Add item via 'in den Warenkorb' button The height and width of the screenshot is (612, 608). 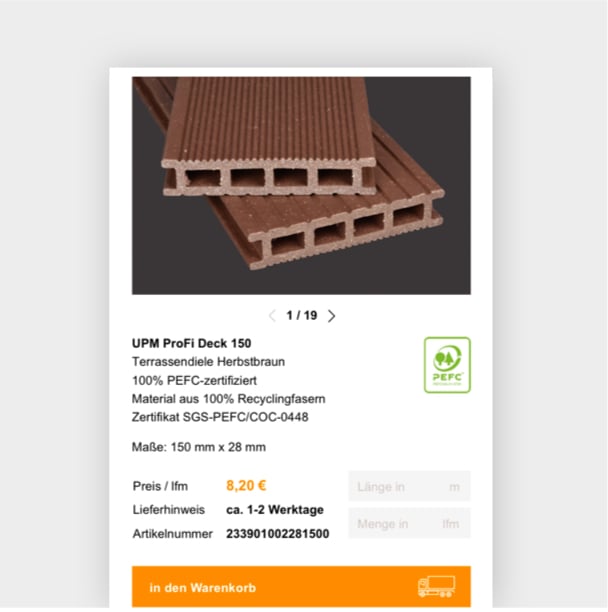[301, 587]
